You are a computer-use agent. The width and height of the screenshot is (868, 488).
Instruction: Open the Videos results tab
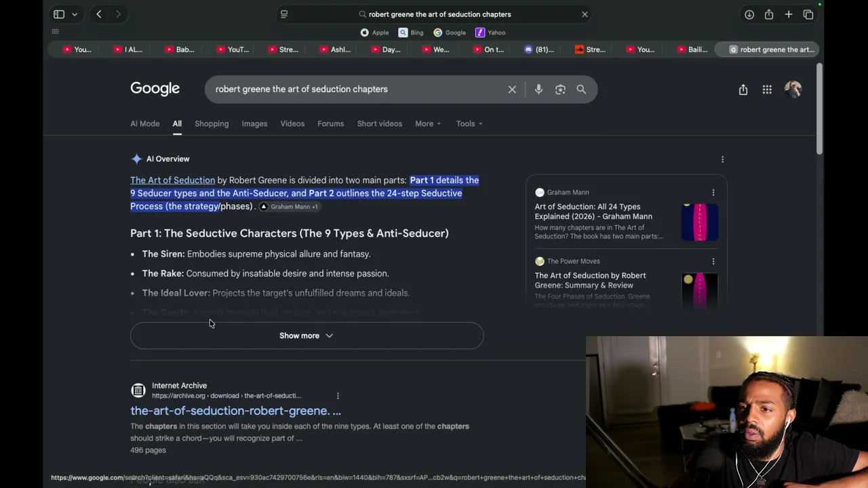tap(292, 124)
